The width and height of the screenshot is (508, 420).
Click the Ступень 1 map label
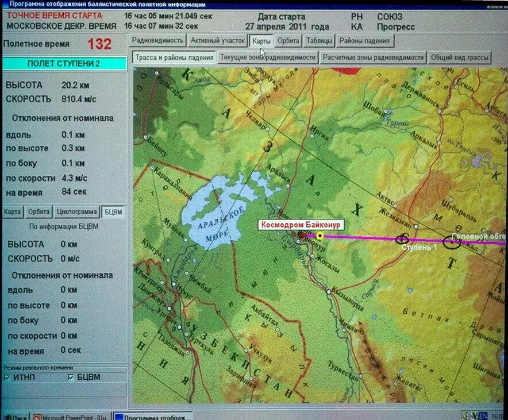(x=419, y=248)
